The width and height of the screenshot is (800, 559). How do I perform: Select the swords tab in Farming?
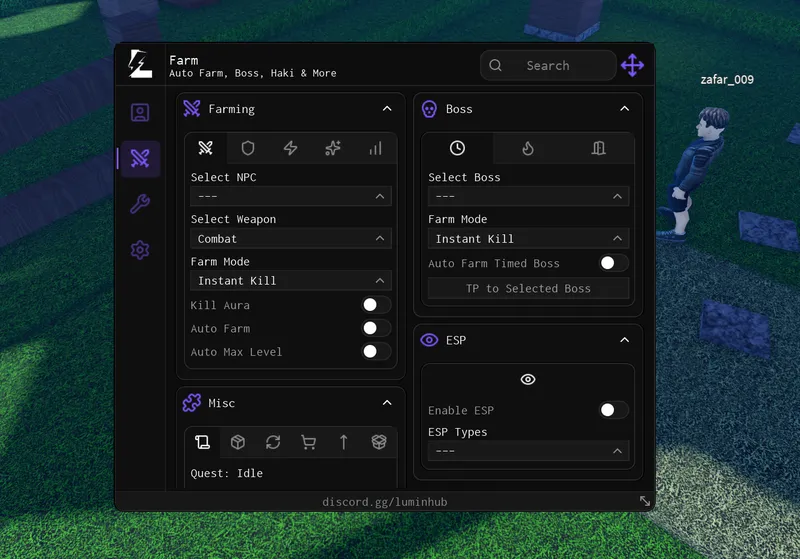click(x=206, y=148)
